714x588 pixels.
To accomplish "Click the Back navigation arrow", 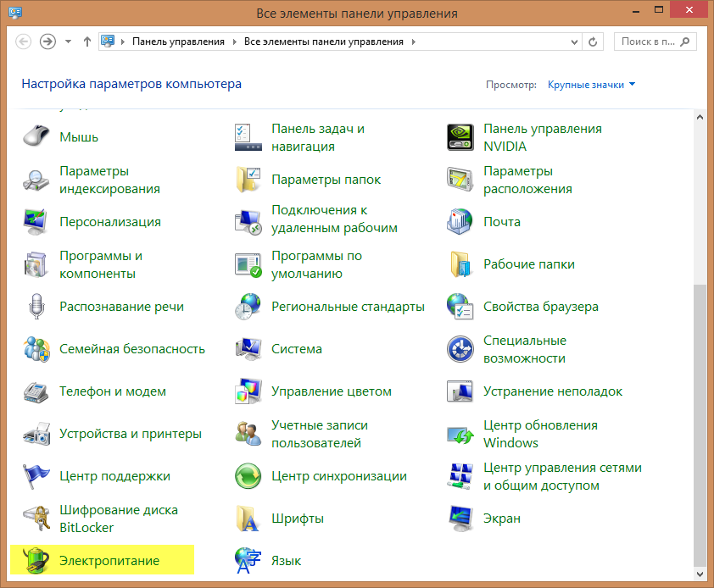I will pos(24,42).
